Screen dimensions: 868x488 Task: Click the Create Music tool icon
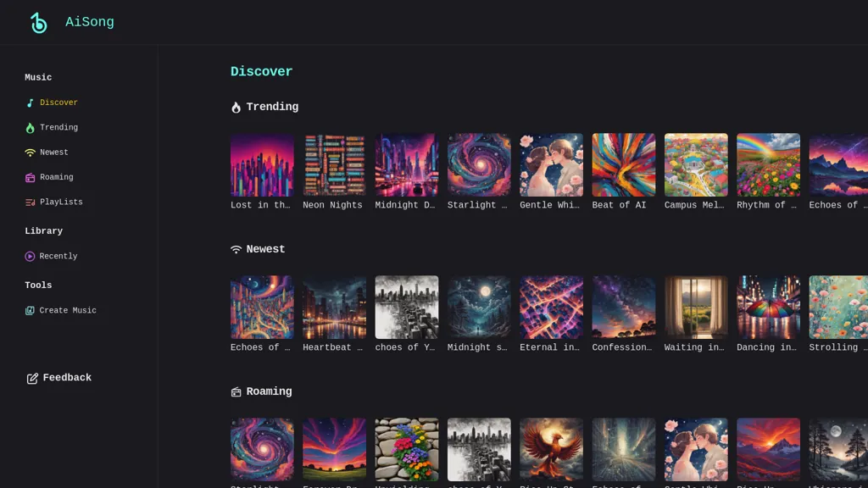pos(30,310)
